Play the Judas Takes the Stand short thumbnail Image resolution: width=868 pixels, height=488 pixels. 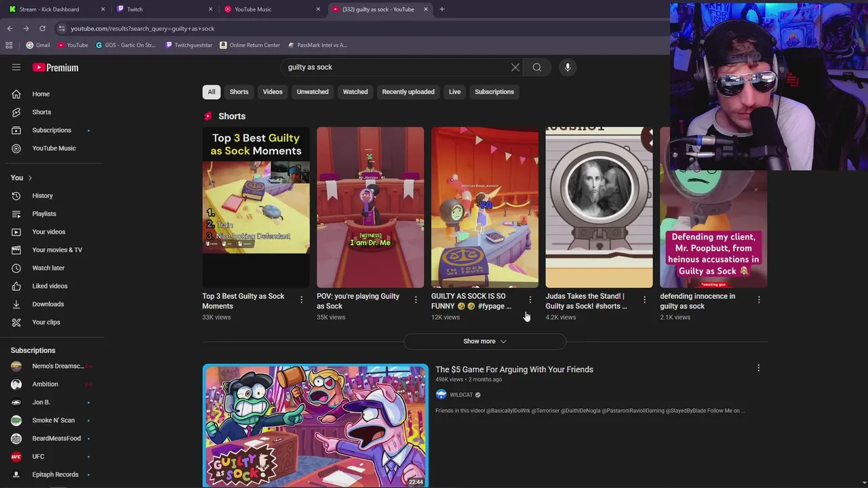[x=599, y=207]
